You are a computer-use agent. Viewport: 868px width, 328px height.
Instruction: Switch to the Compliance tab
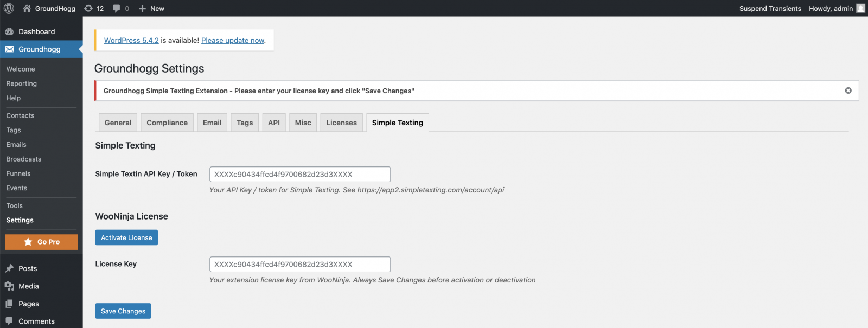(x=167, y=123)
